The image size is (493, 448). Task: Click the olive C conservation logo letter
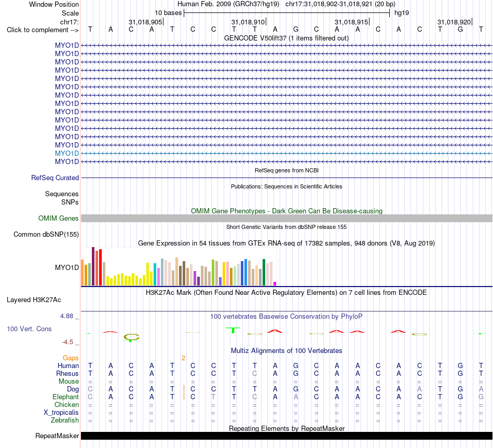[x=131, y=337]
